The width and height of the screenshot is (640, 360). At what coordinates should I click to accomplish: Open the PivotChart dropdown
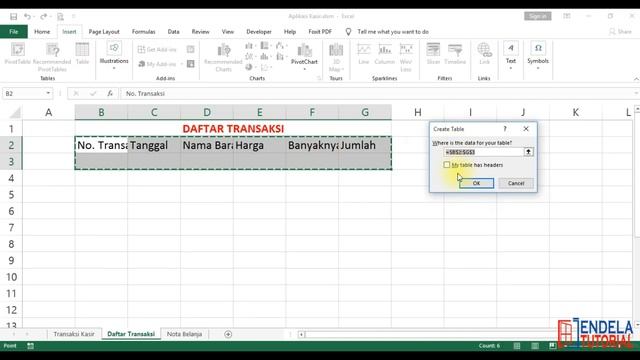tap(304, 57)
